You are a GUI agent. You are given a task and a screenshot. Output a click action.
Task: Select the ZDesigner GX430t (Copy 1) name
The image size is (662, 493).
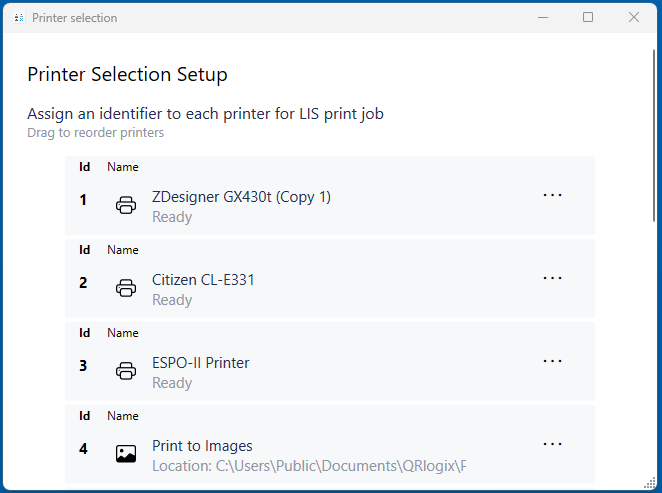pos(241,197)
